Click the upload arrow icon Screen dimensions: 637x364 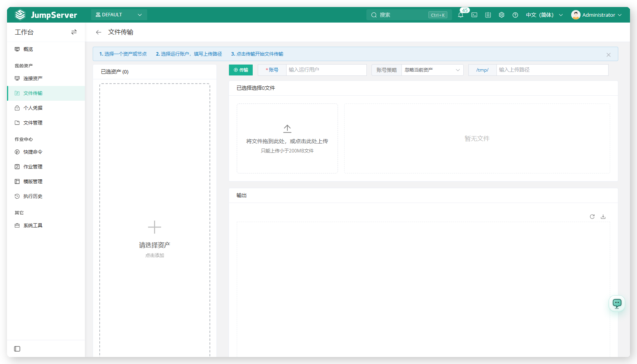pyautogui.click(x=287, y=129)
